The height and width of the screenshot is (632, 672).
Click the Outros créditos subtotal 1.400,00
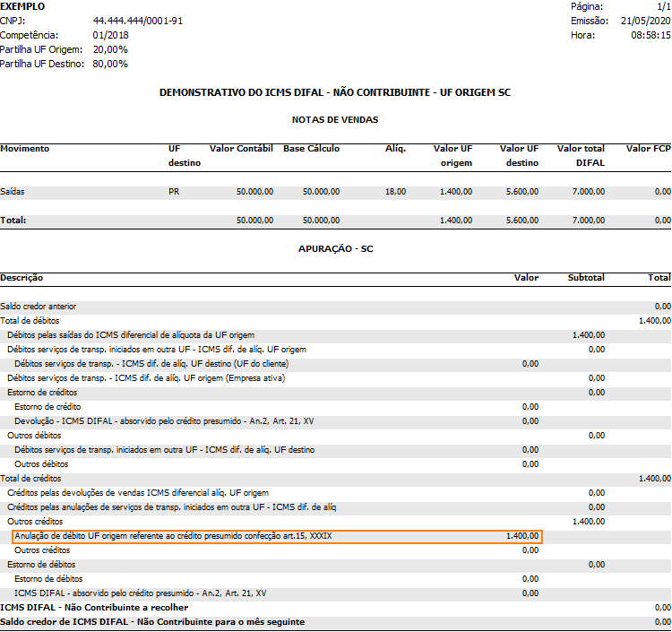pos(589,522)
